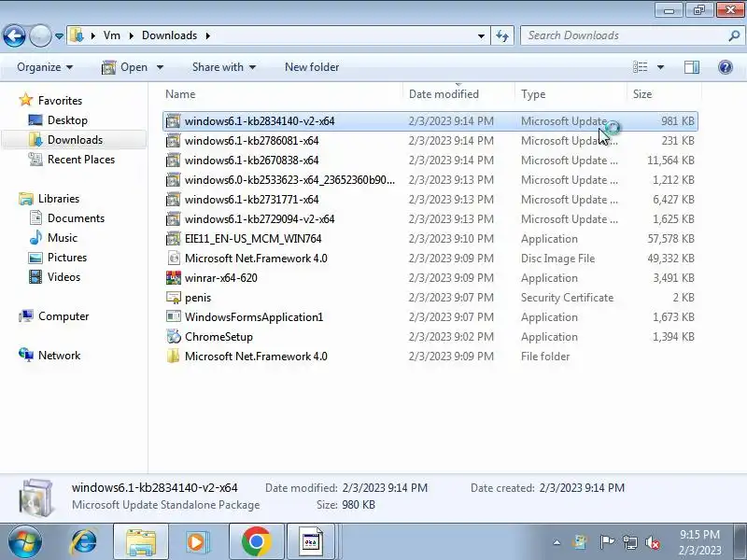The height and width of the screenshot is (560, 747).
Task: Open the Share with menu
Action: [x=224, y=67]
